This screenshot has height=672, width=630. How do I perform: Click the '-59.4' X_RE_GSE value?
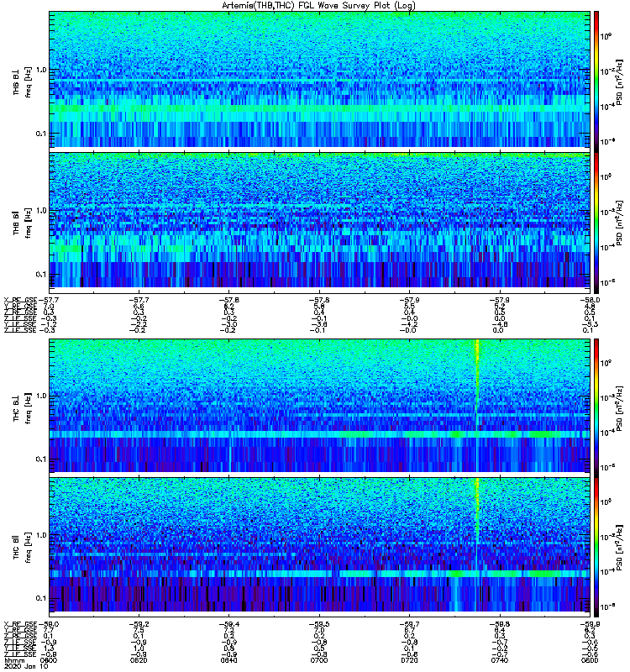coord(229,624)
